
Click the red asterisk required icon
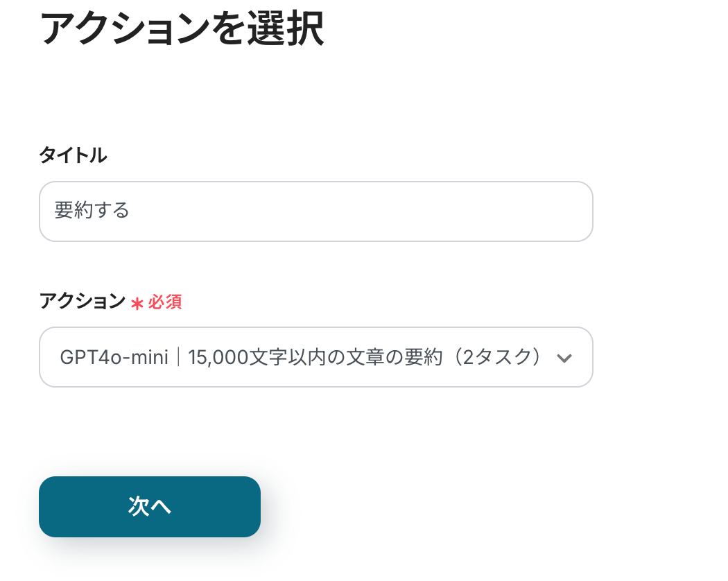(137, 303)
